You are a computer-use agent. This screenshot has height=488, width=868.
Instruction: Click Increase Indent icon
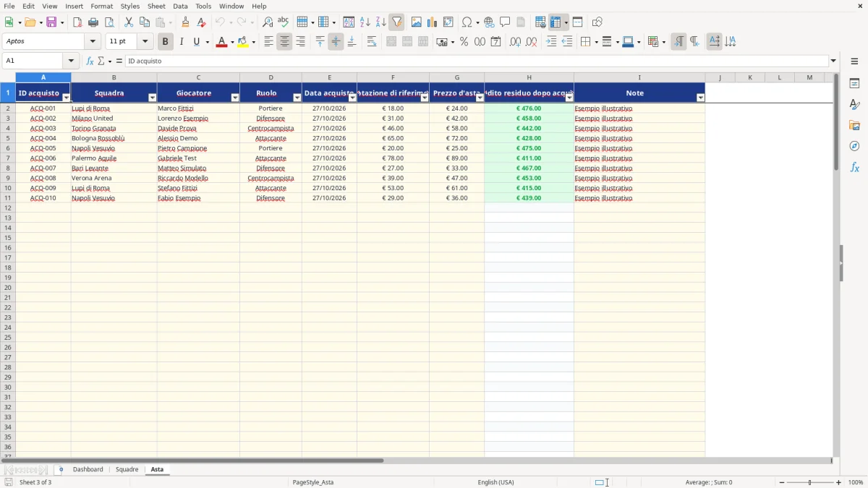[551, 42]
